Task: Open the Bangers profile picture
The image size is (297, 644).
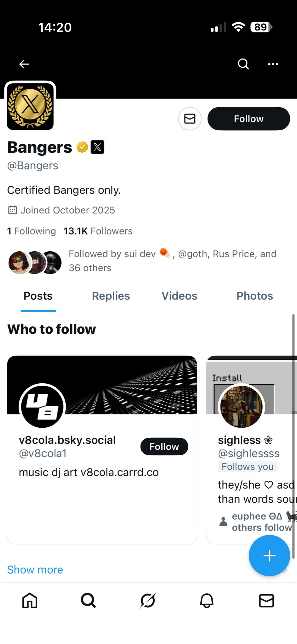Action: 30,106
